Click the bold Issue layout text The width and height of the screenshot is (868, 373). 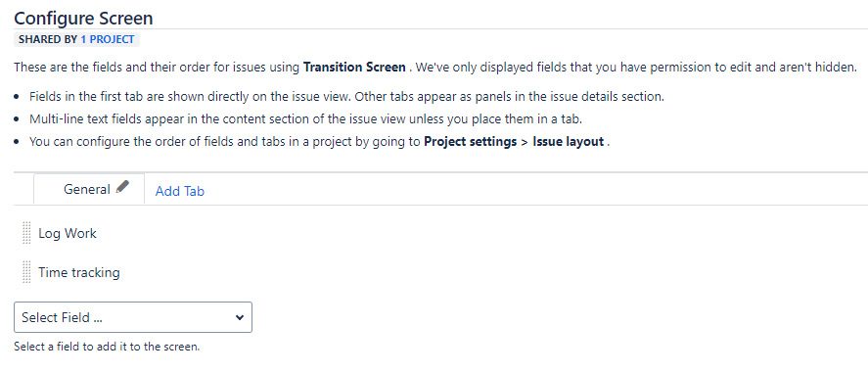tap(568, 141)
